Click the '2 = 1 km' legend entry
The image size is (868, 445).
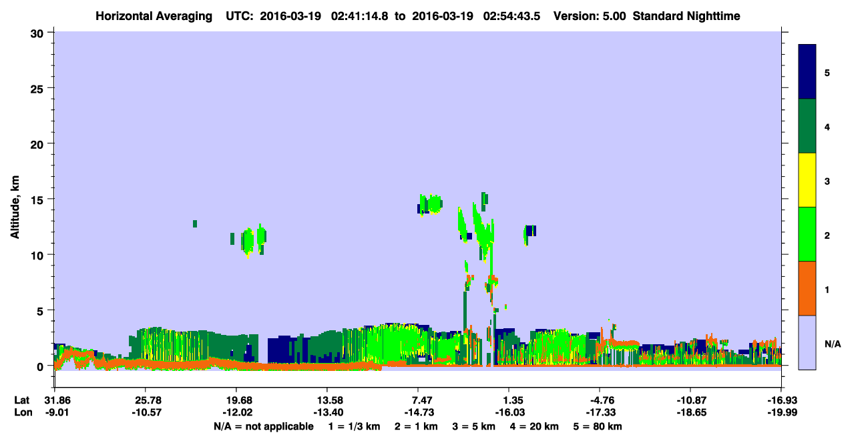pyautogui.click(x=416, y=426)
